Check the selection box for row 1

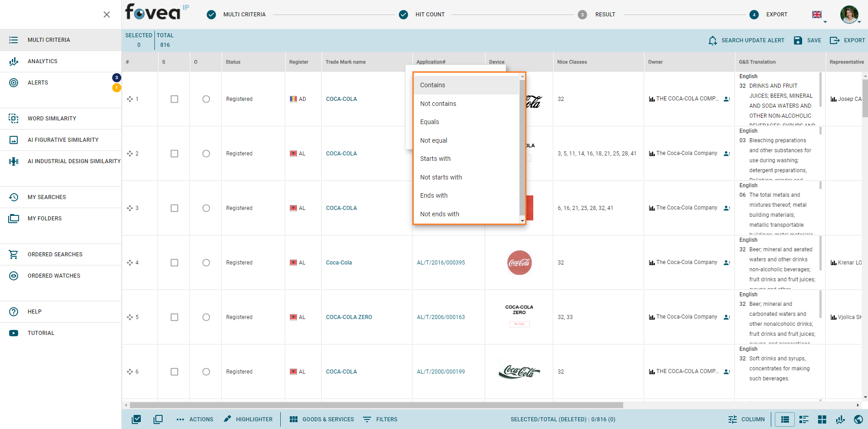pyautogui.click(x=174, y=99)
